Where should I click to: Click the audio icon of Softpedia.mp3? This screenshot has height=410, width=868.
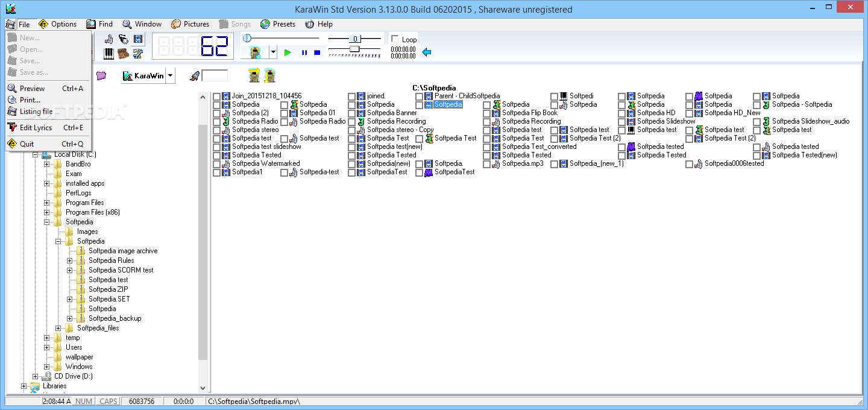(496, 163)
